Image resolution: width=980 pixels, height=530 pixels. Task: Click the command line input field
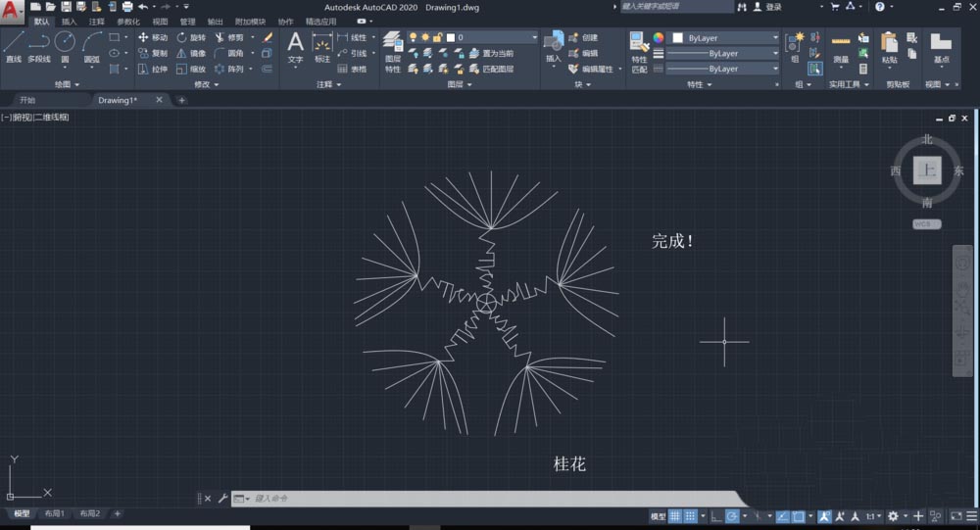point(470,499)
